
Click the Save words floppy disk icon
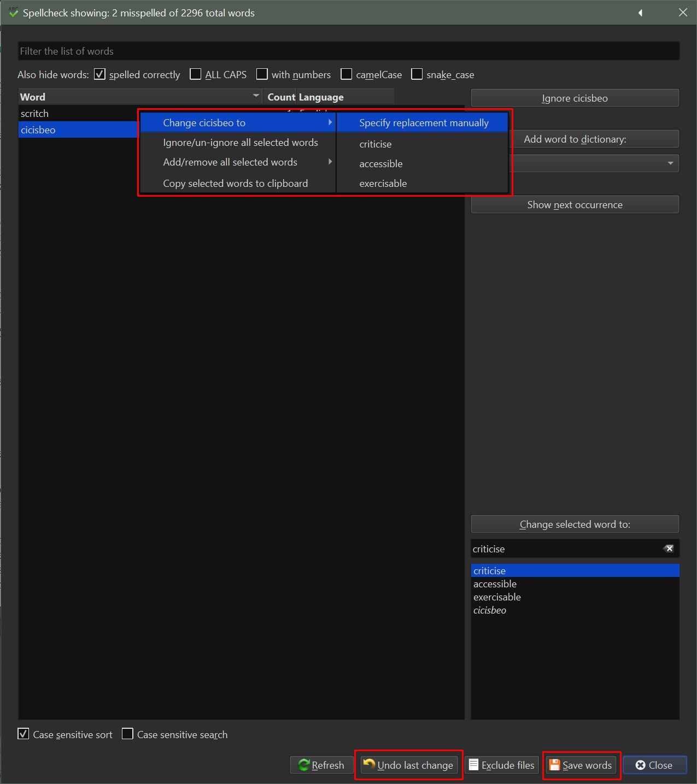[554, 765]
